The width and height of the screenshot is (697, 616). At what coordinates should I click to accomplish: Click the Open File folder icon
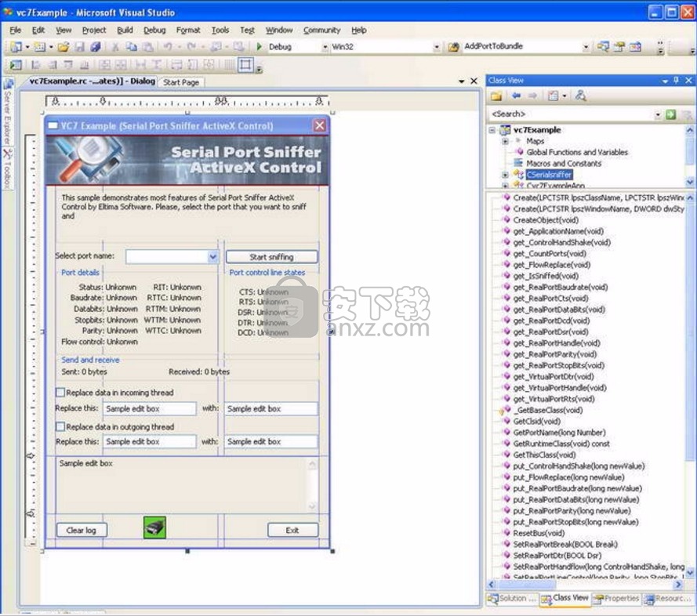[64, 47]
